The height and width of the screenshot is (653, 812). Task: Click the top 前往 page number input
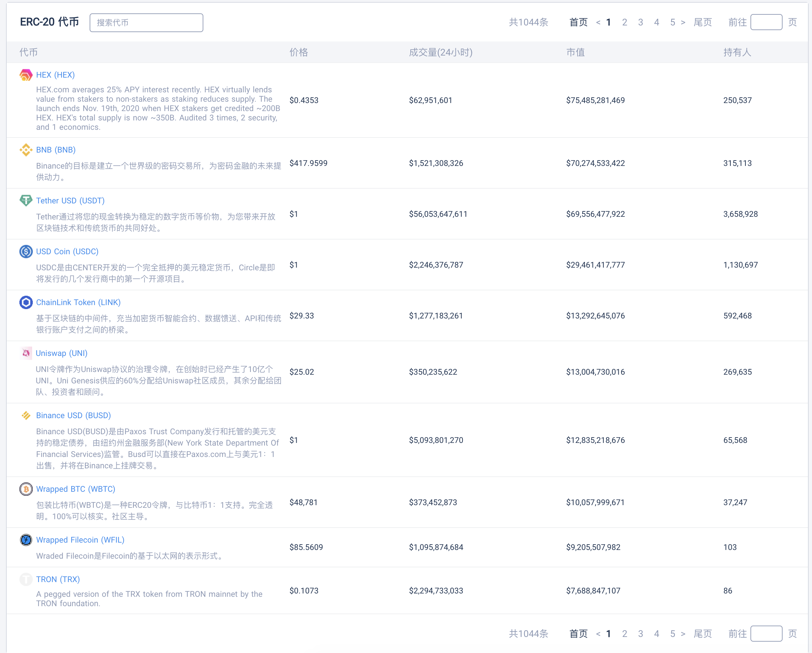[766, 22]
